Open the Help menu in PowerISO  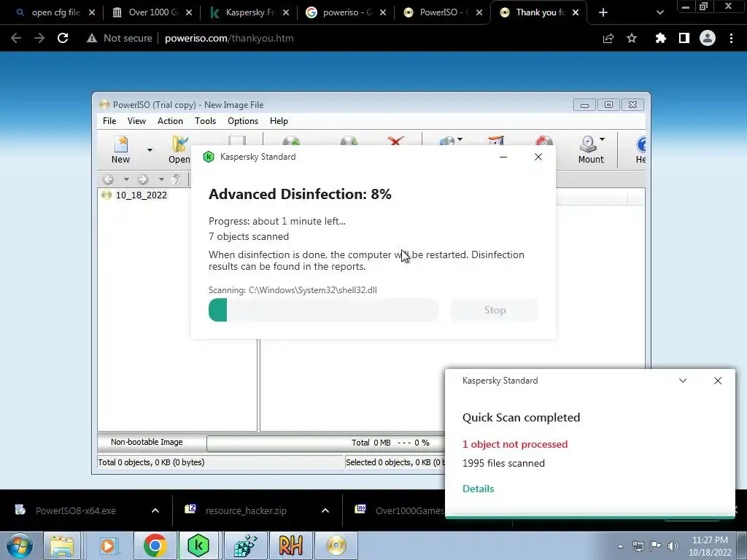tap(279, 121)
